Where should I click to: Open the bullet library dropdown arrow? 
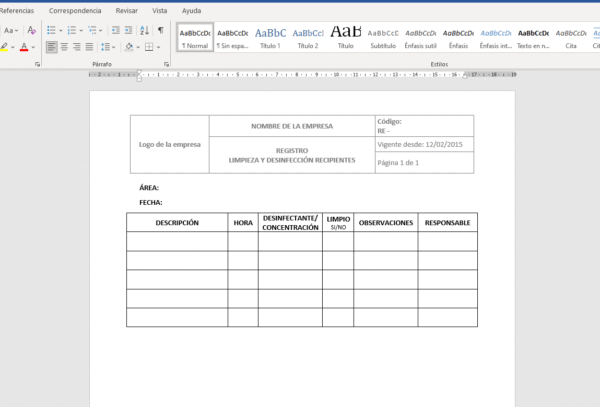tap(60, 31)
